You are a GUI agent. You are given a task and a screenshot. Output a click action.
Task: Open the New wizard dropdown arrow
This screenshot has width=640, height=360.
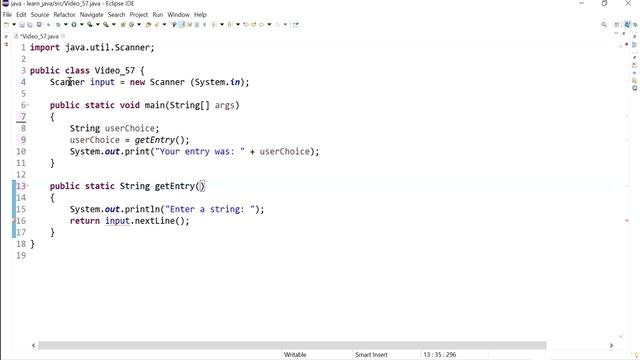[x=14, y=24]
